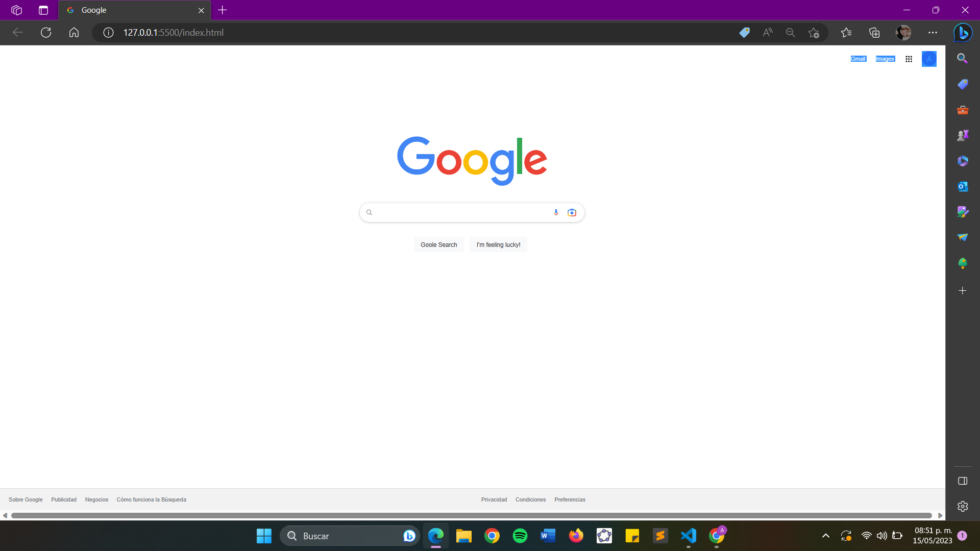
Task: Open the Edge profile menu
Action: click(x=903, y=32)
